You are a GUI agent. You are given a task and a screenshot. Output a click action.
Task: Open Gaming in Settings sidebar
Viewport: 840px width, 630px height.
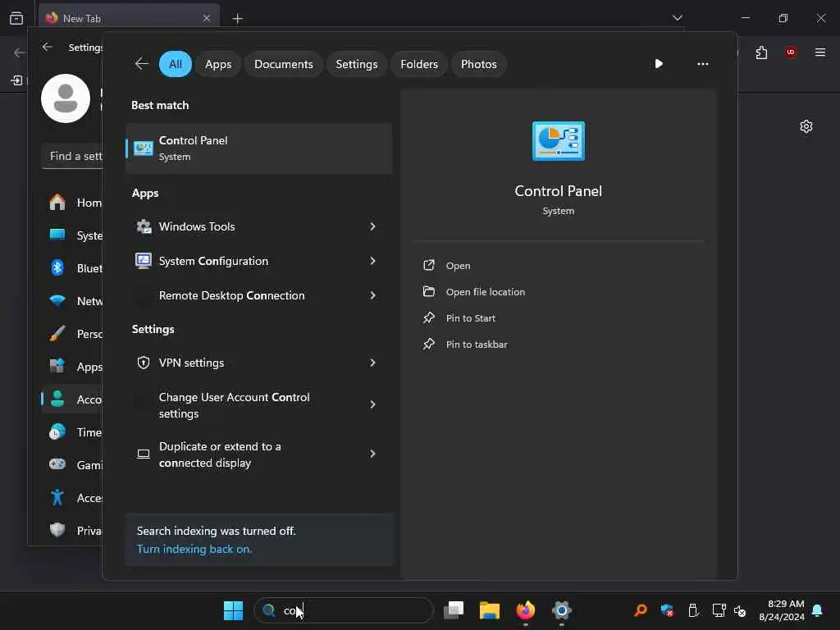(72, 465)
